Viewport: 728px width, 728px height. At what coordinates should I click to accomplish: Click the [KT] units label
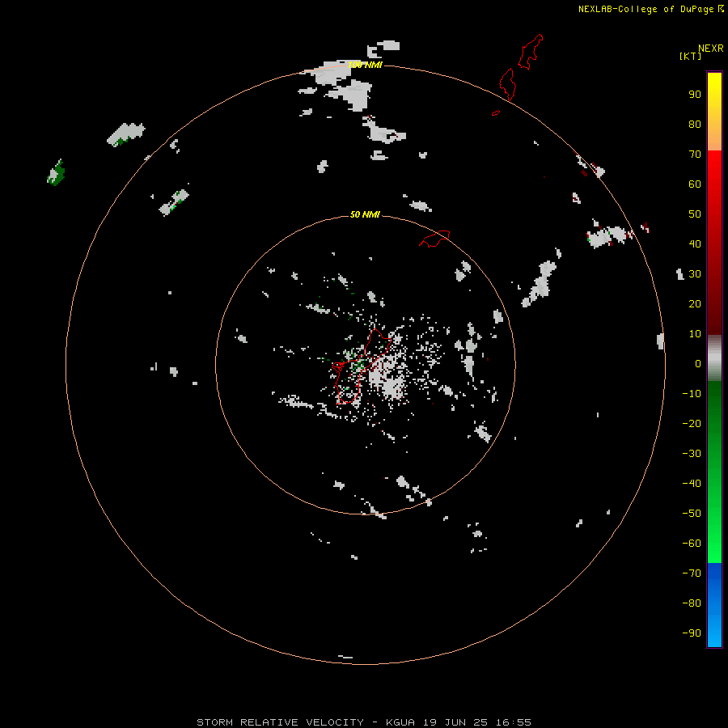690,56
